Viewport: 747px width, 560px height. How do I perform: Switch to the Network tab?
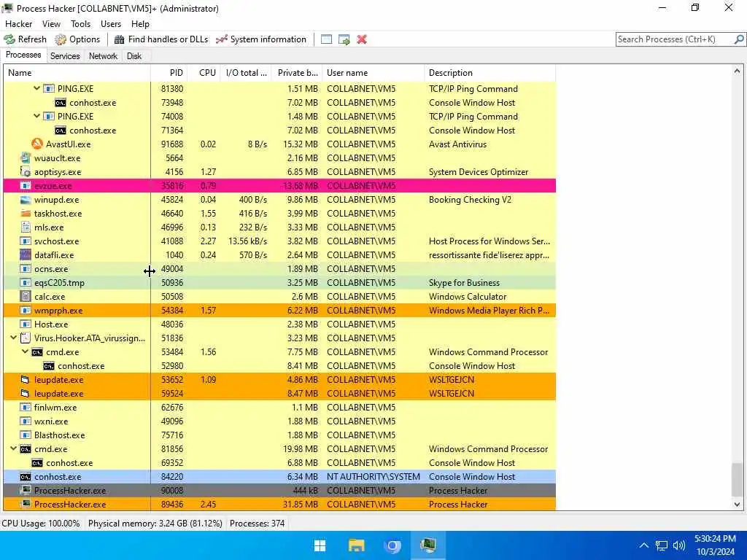click(x=103, y=55)
